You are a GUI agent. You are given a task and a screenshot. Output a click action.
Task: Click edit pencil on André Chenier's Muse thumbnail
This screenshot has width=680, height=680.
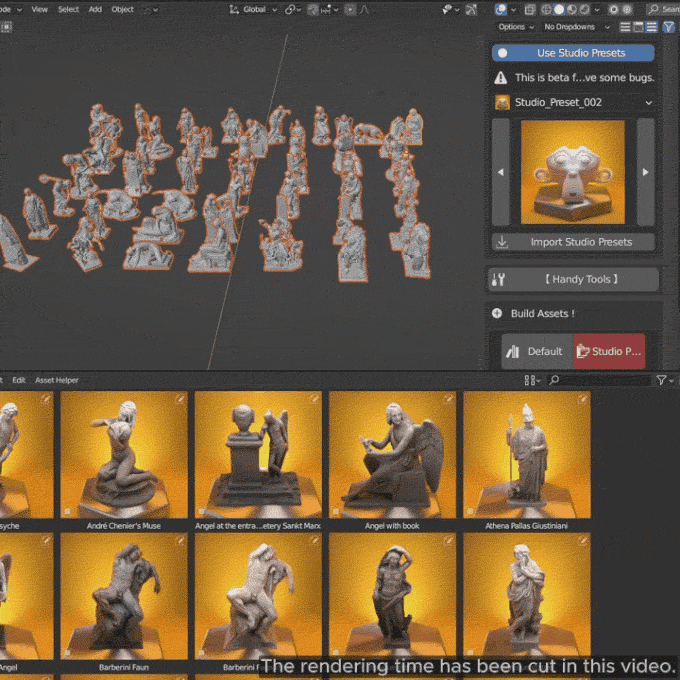180,399
